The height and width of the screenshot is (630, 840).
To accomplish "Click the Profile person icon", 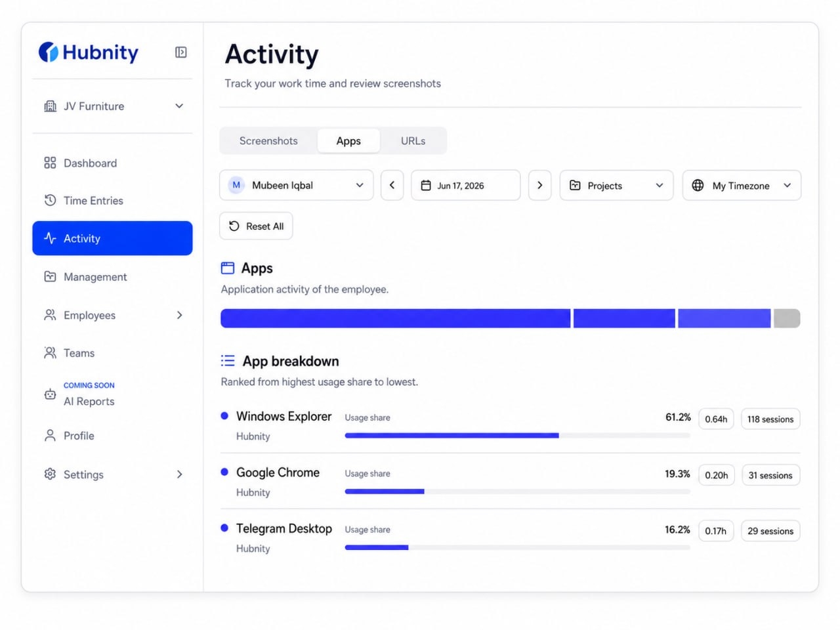I will click(x=50, y=436).
